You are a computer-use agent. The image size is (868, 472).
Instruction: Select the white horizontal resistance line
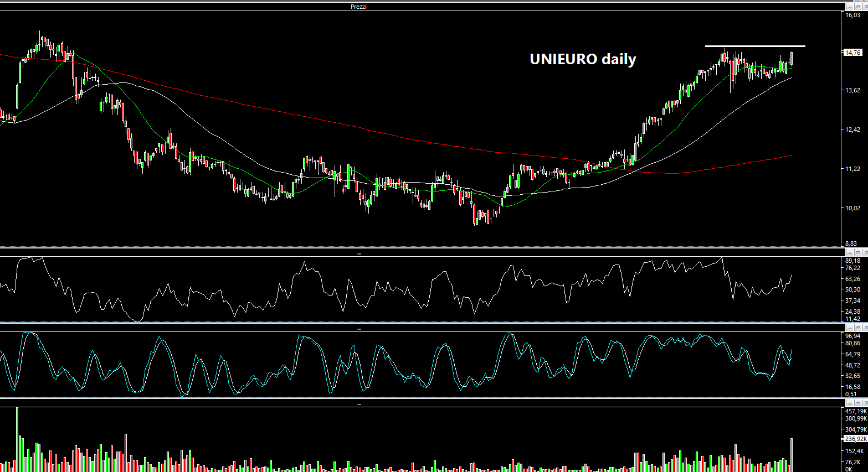pos(755,46)
